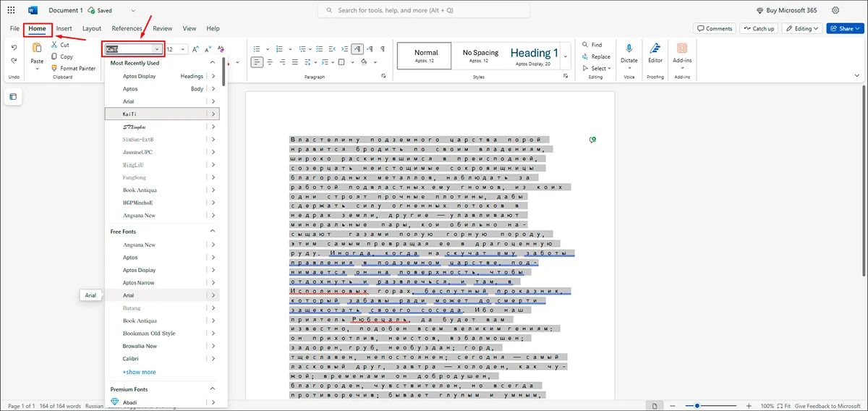The width and height of the screenshot is (868, 411).
Task: Click the search for tools box
Action: tap(424, 11)
